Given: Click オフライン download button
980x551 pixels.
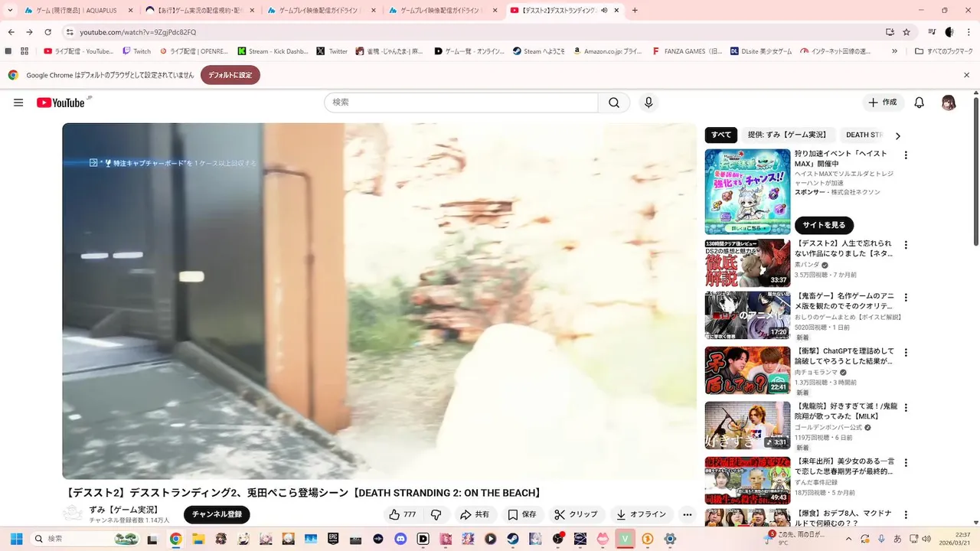Looking at the screenshot, I should pos(642,514).
